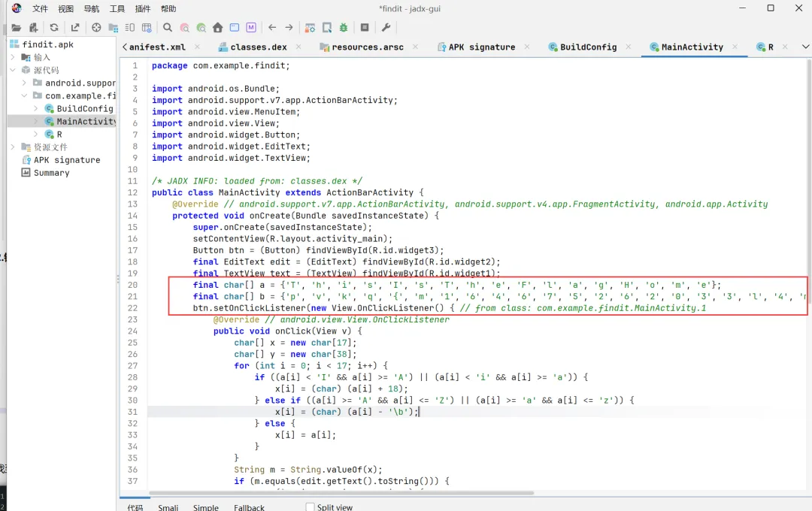Click the sync with editor target icon
This screenshot has width=812, height=511.
pyautogui.click(x=96, y=28)
